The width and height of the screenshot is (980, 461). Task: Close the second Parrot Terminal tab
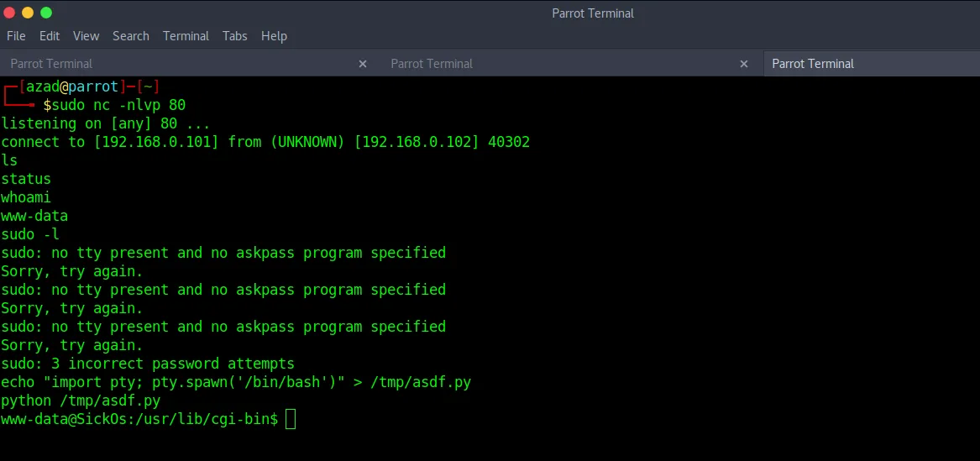[x=744, y=64]
